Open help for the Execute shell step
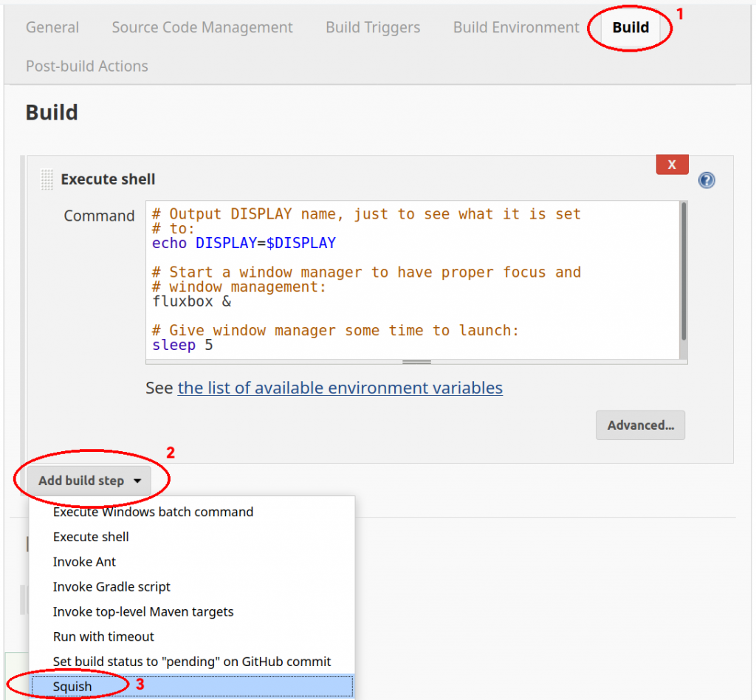Viewport: 756px width, 700px height. tap(707, 179)
